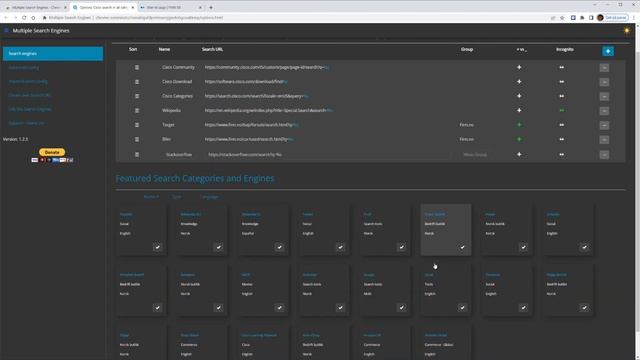Click the plus icon in Stackoverflow row
The image size is (640, 360).
pyautogui.click(x=519, y=155)
